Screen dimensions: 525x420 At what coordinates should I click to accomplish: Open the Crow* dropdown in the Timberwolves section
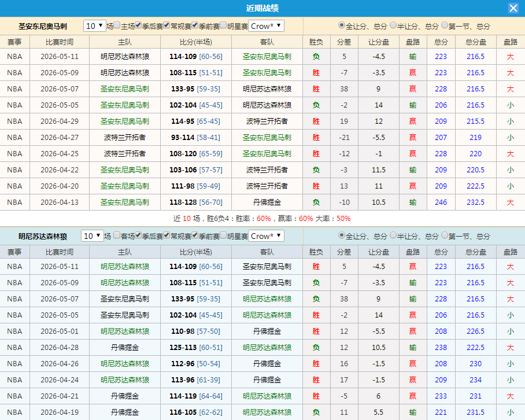(x=266, y=236)
